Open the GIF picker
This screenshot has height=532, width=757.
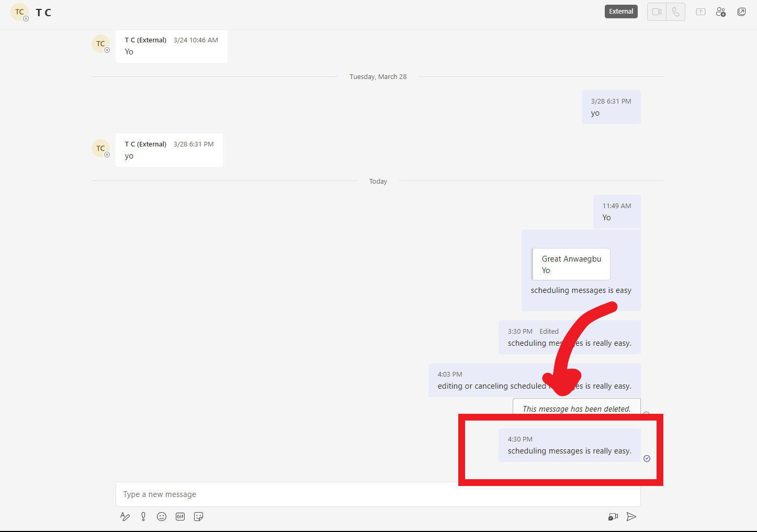[180, 516]
